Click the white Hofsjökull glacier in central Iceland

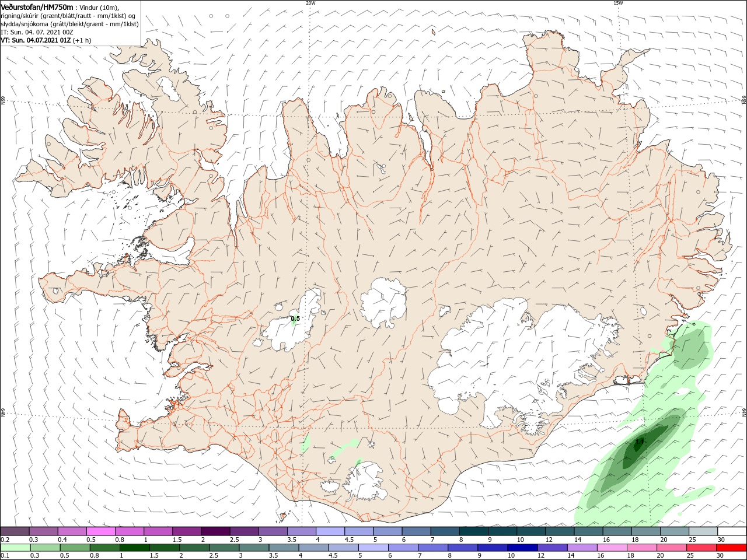click(x=383, y=303)
